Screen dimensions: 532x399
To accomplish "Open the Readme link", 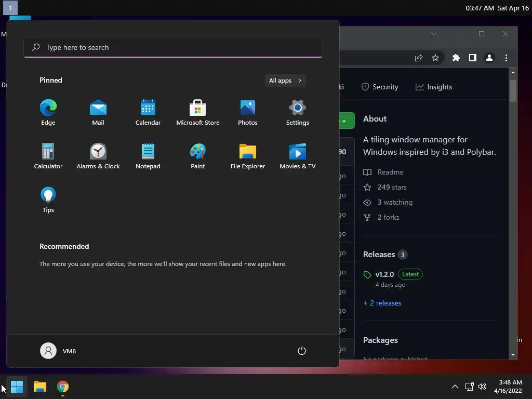I will click(x=383, y=172).
